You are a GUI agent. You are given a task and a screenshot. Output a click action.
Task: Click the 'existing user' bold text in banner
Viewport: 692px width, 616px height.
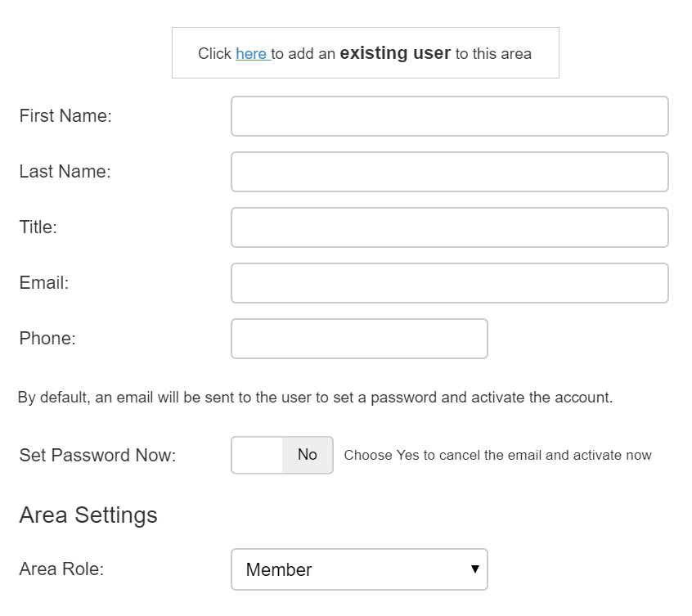click(395, 53)
